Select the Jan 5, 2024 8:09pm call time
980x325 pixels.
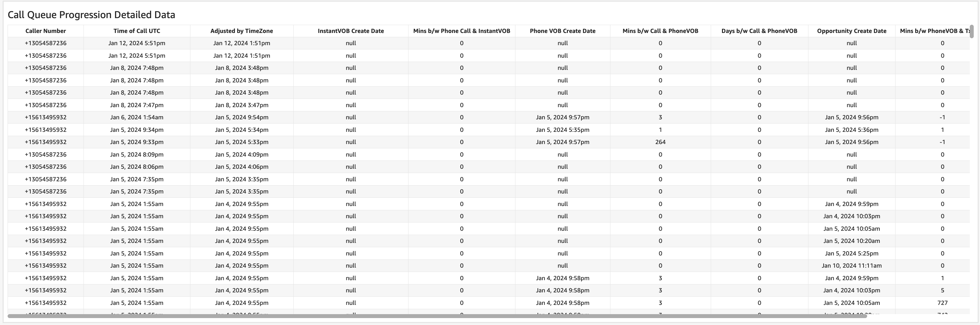pyautogui.click(x=137, y=155)
